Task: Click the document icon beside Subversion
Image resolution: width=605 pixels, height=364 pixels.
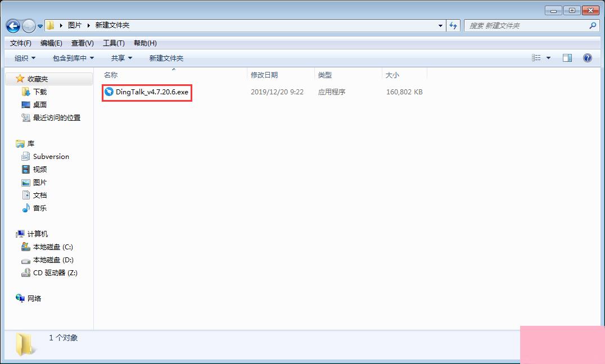Action: 26,156
